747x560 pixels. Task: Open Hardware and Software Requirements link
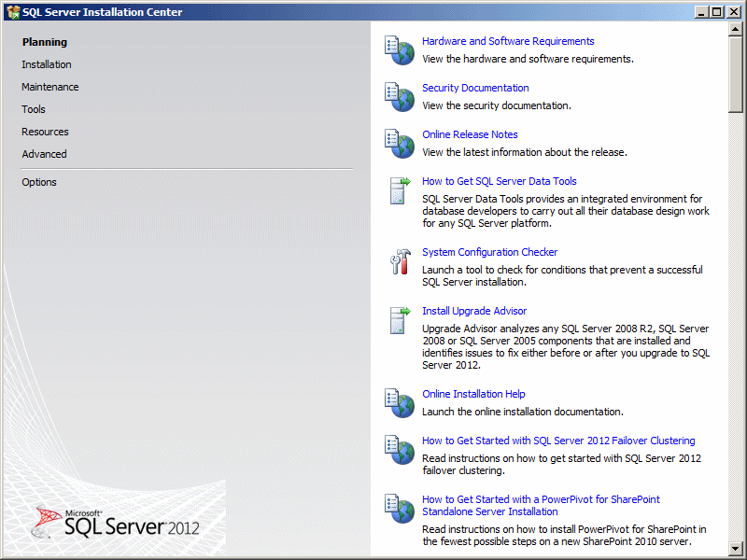(x=508, y=41)
